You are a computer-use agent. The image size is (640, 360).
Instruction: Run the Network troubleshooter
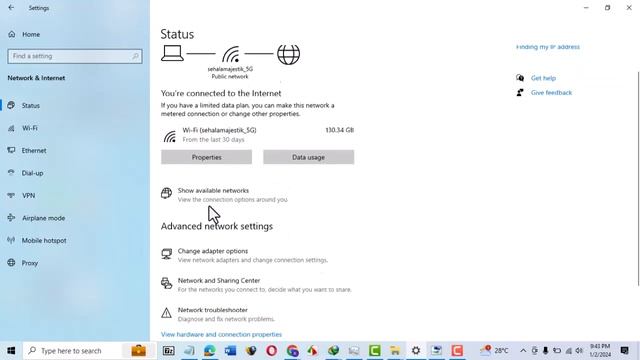pyautogui.click(x=213, y=310)
